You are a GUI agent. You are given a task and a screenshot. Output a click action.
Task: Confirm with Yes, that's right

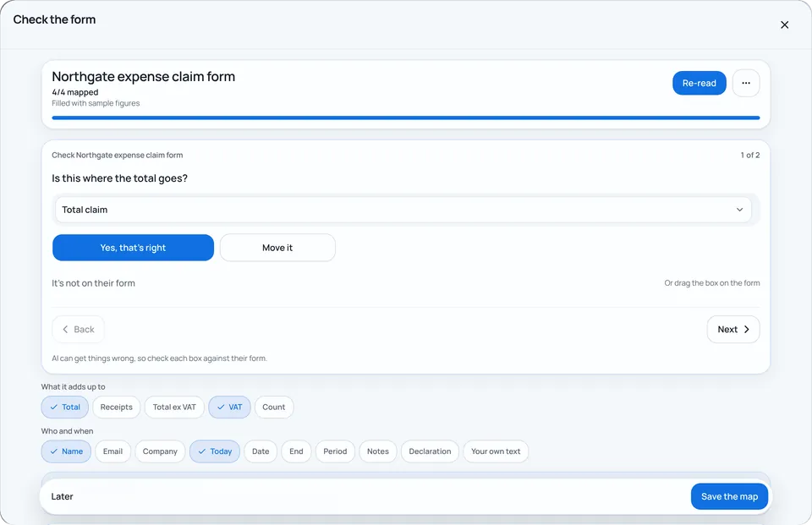coord(133,248)
